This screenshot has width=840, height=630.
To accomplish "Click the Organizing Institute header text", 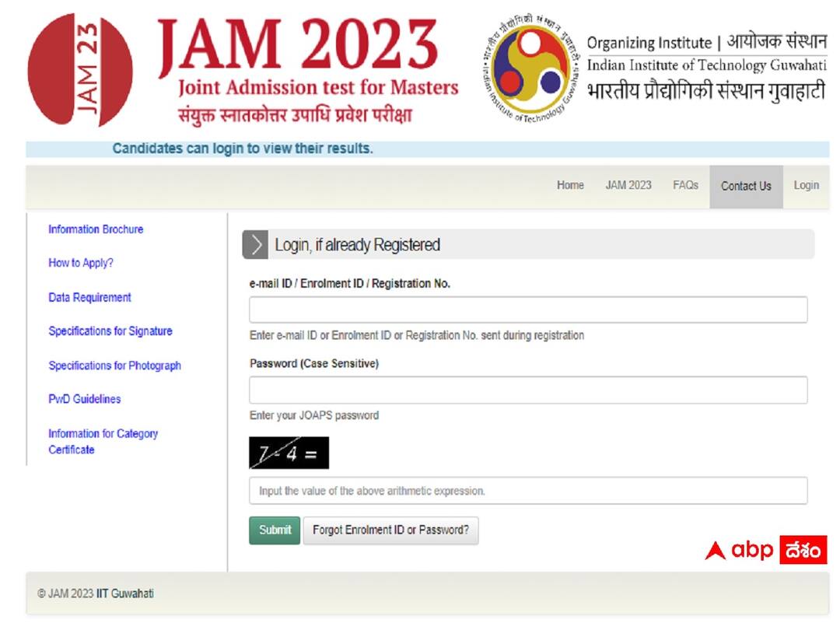I will tap(709, 42).
